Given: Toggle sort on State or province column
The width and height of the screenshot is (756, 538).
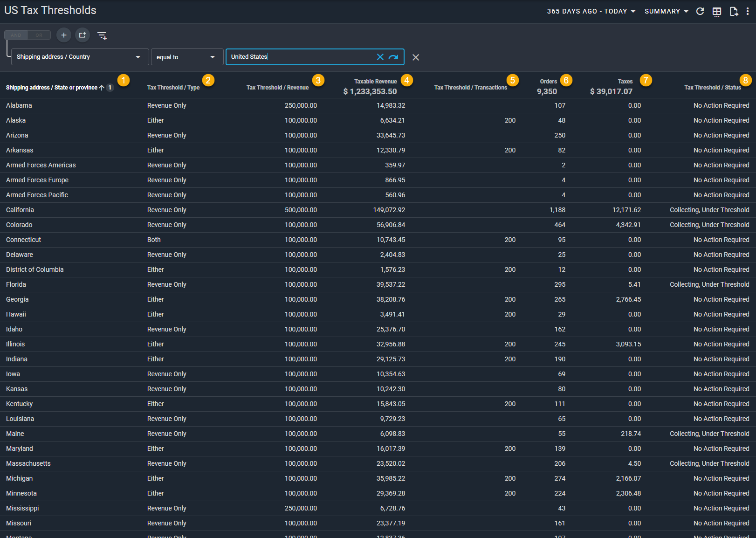Looking at the screenshot, I should pos(51,88).
